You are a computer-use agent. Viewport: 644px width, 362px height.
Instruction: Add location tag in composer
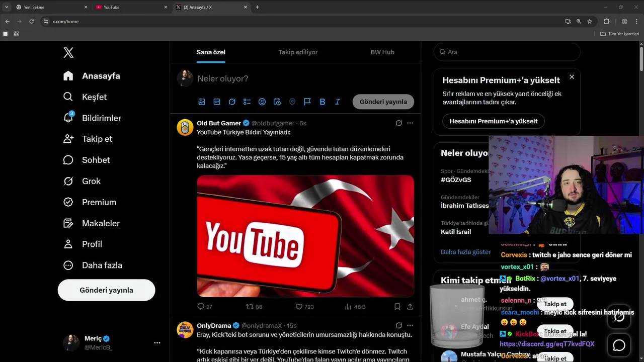pos(292,102)
